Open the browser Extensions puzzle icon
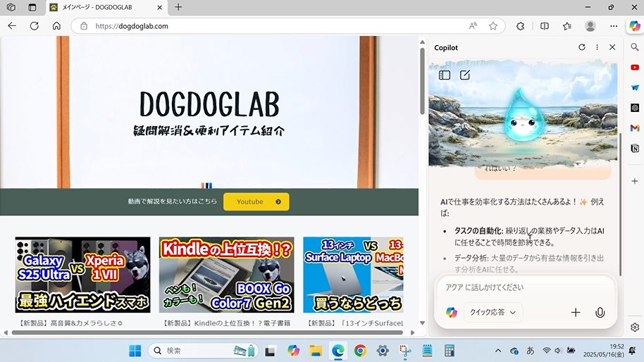The height and width of the screenshot is (362, 644). [521, 26]
